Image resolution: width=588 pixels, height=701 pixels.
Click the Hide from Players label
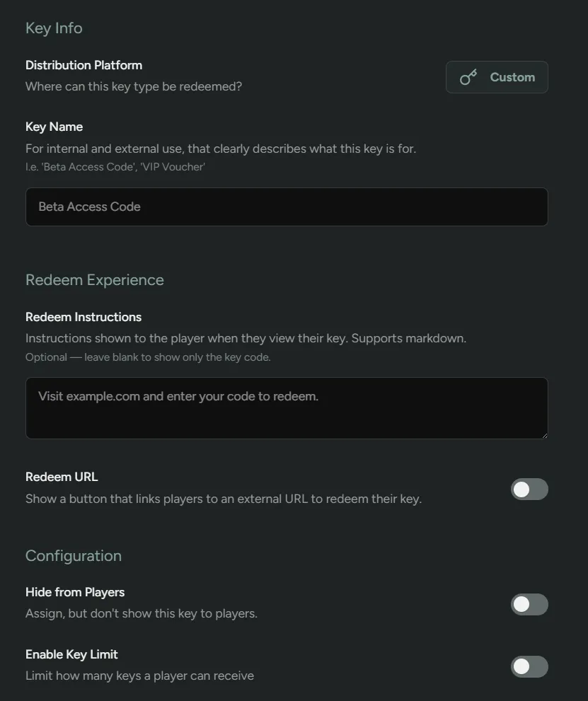(75, 592)
